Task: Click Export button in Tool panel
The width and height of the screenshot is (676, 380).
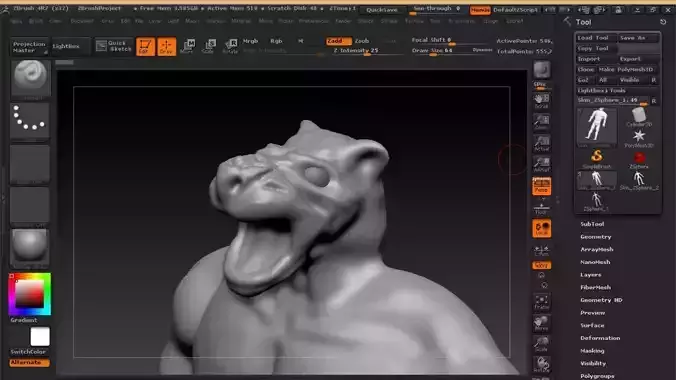Action: (x=638, y=59)
